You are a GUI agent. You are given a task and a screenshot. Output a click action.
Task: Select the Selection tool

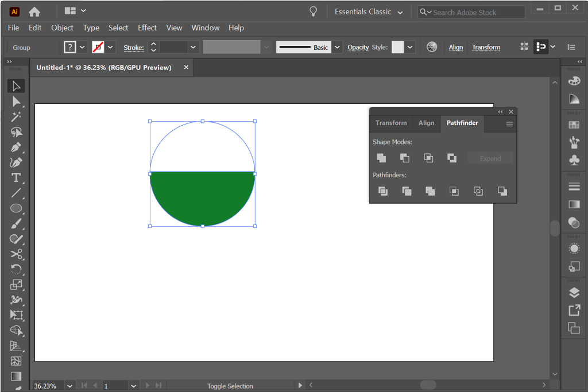pyautogui.click(x=16, y=86)
